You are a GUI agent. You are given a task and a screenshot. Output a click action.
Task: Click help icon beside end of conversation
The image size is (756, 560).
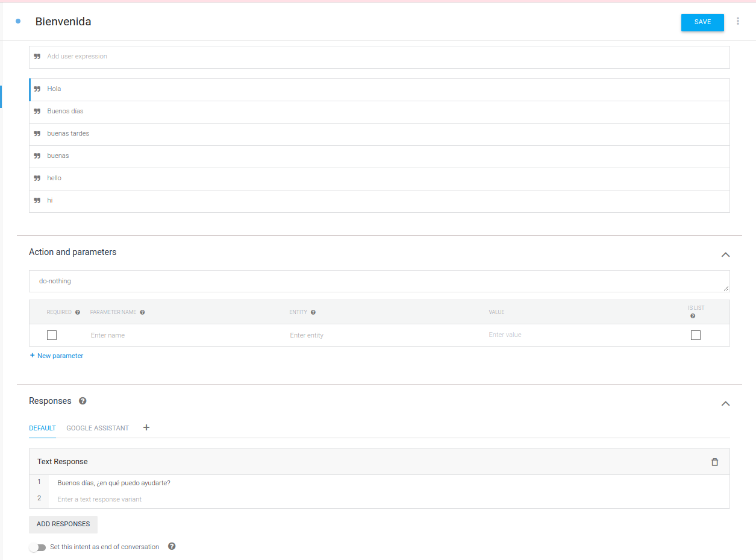pos(172,546)
